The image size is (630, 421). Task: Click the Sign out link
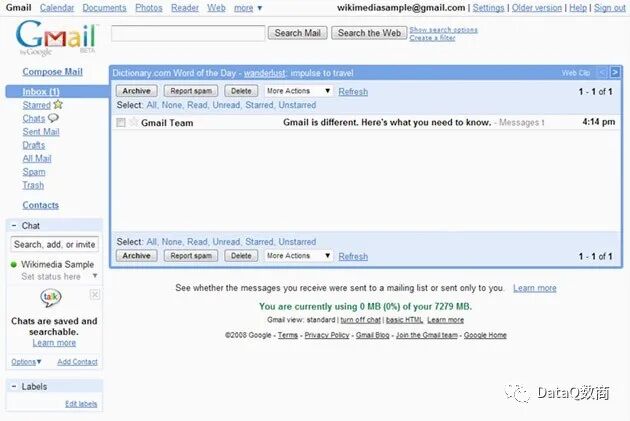[x=610, y=8]
